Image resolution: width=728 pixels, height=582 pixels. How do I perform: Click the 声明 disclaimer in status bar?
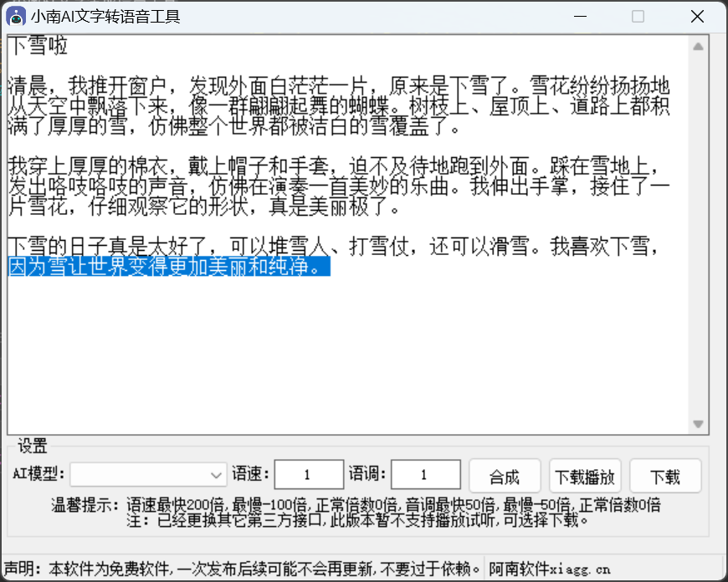243,569
